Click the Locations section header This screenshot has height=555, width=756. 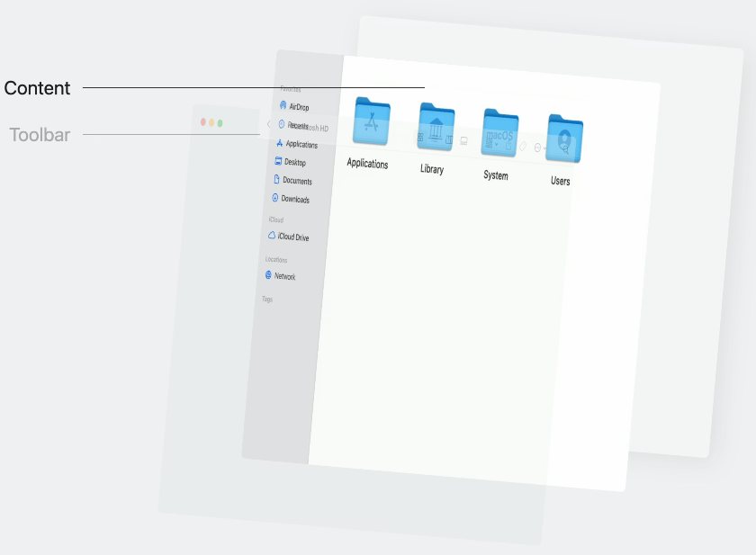(276, 259)
